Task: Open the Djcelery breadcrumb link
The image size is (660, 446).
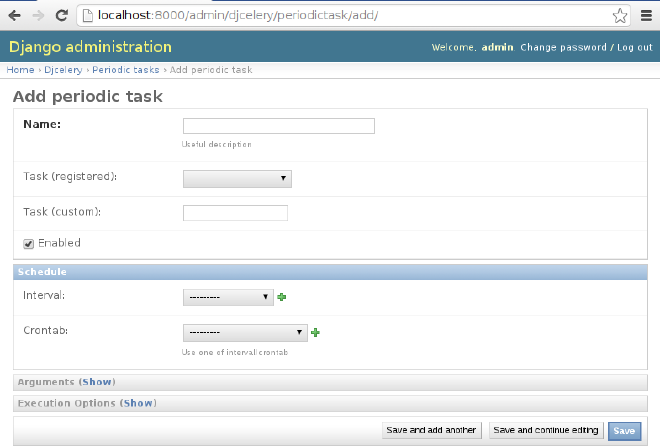Action: (63, 70)
